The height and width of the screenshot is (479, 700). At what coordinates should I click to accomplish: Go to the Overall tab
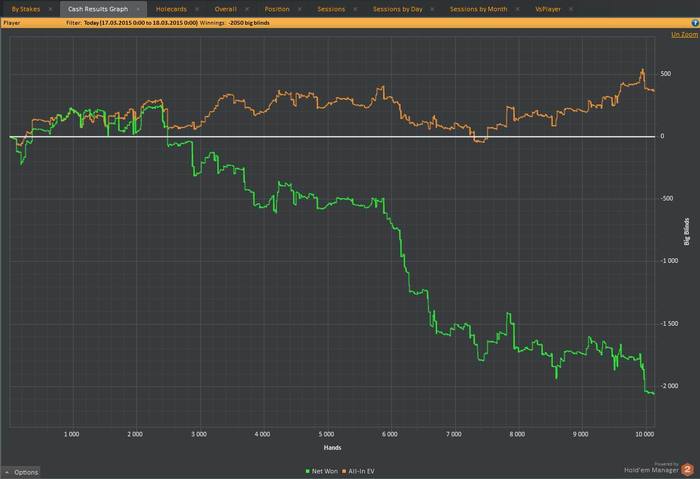click(x=225, y=9)
